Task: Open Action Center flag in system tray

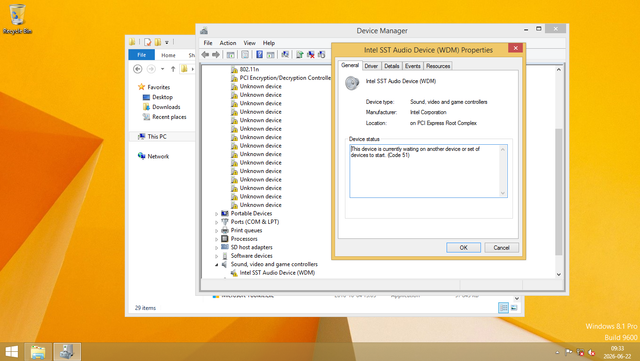Action: 569,352
